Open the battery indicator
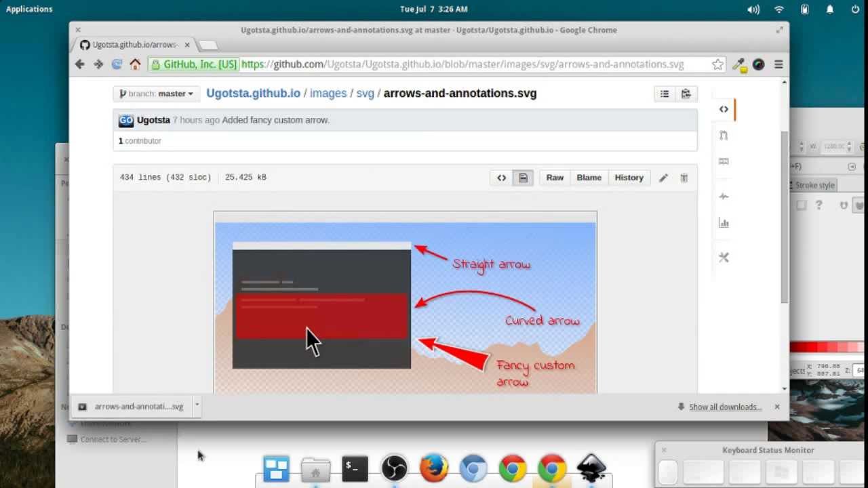 pos(805,9)
